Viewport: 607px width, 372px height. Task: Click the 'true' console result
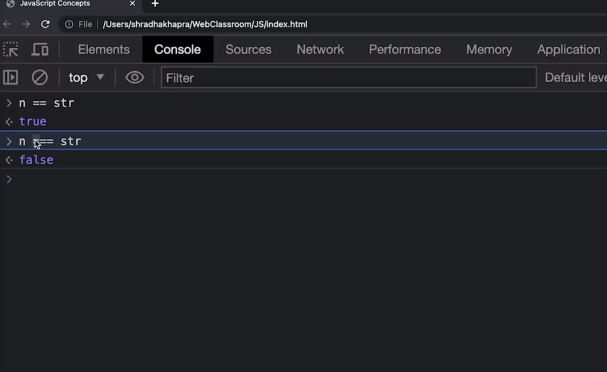click(x=33, y=122)
